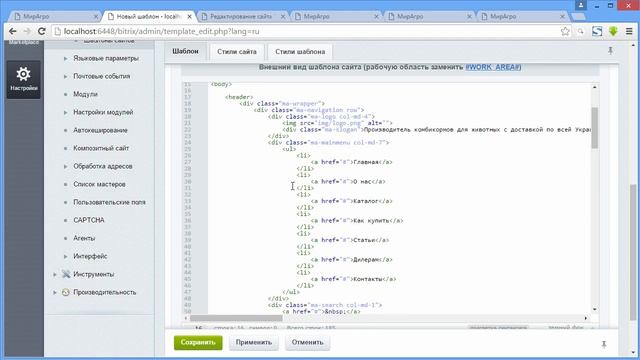
Task: Open Обработка адресов in the sidebar
Action: [103, 166]
